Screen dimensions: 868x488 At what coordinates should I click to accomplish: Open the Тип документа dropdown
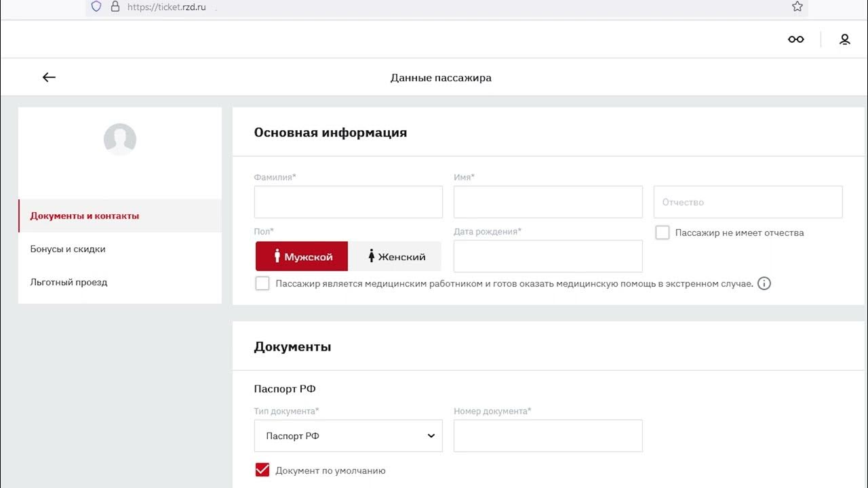coord(349,436)
